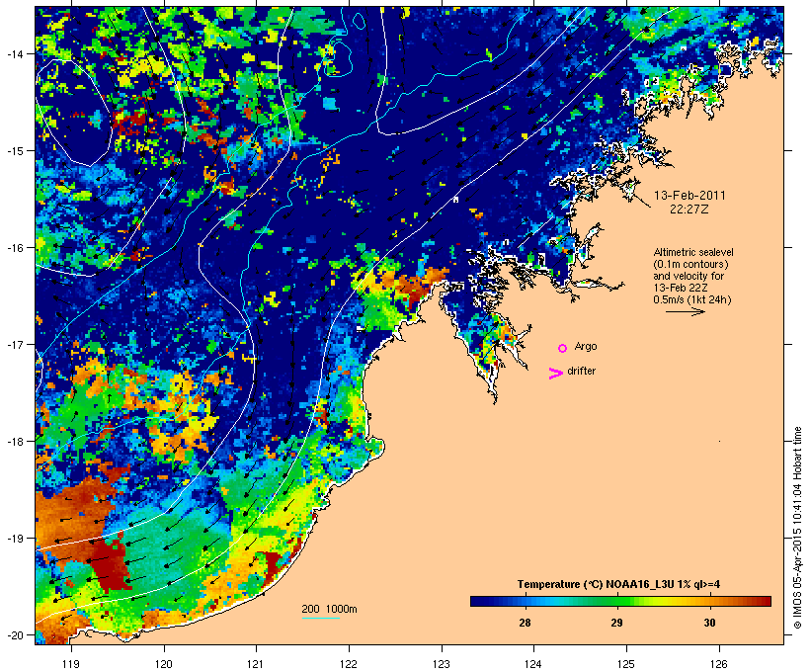The image size is (810, 672).
Task: Click latitude axis label -16
Action: [14, 248]
